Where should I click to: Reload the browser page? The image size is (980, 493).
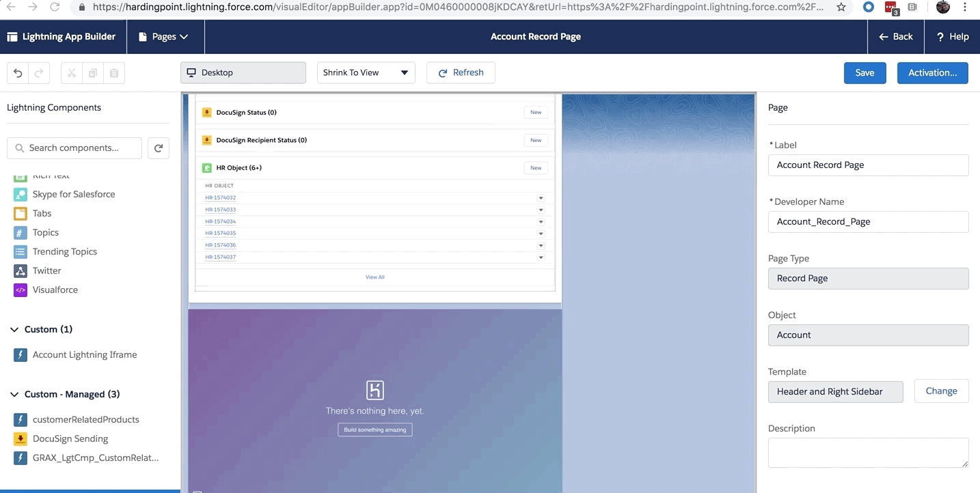coord(55,8)
